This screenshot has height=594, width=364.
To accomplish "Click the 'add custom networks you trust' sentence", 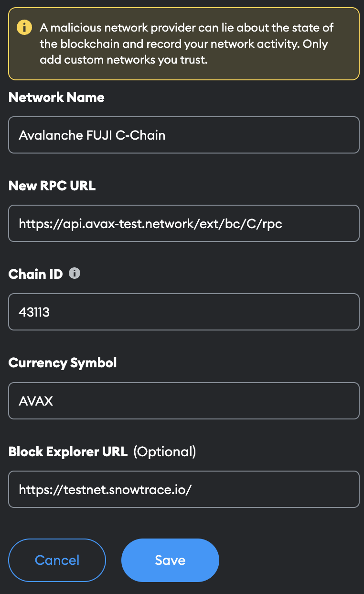I will pos(124,60).
